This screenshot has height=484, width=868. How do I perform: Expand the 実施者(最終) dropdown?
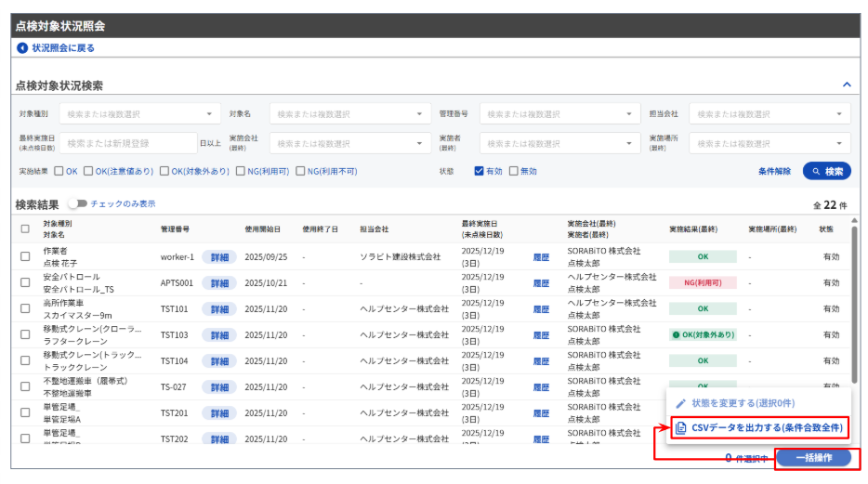tap(560, 144)
